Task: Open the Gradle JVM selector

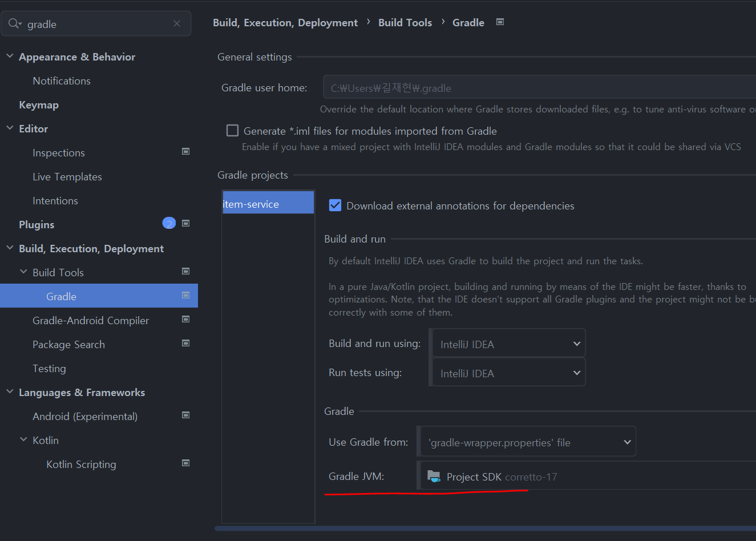Action: pos(588,476)
